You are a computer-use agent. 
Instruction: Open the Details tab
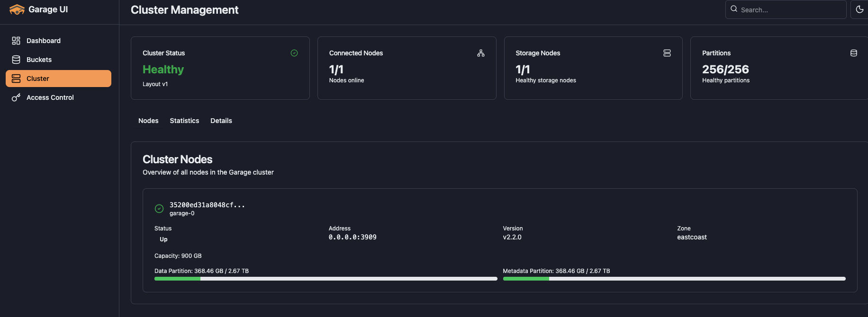coord(221,121)
